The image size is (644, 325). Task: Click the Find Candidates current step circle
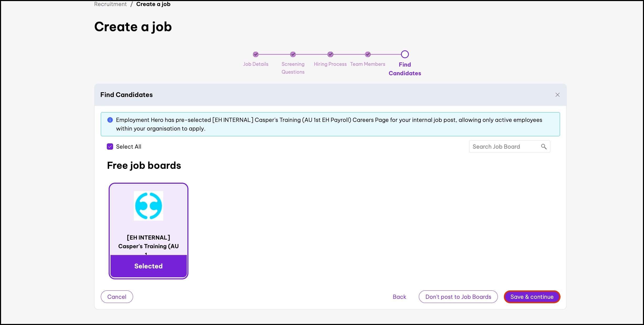405,54
